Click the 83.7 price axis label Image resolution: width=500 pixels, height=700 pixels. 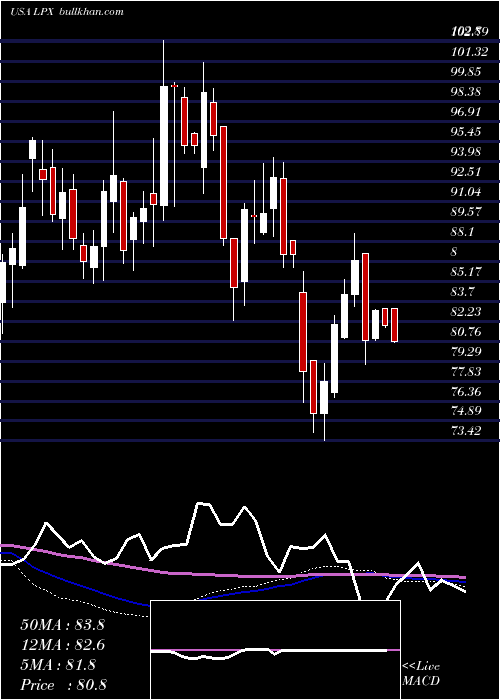[462, 292]
